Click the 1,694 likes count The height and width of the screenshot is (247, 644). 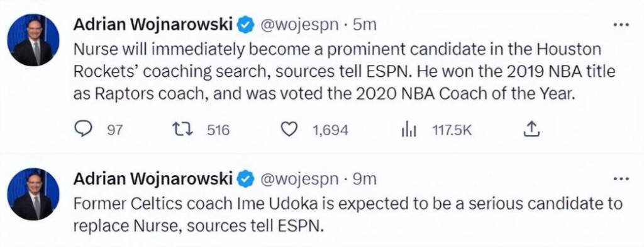[x=330, y=130]
